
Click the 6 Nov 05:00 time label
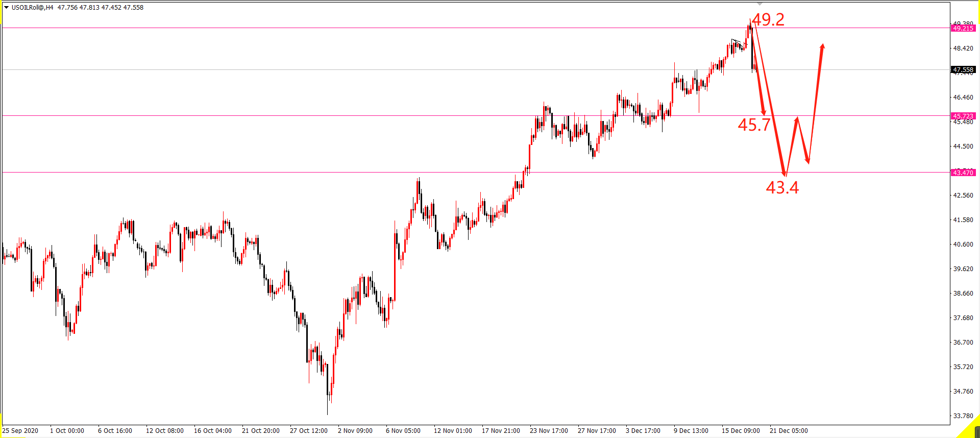point(403,431)
